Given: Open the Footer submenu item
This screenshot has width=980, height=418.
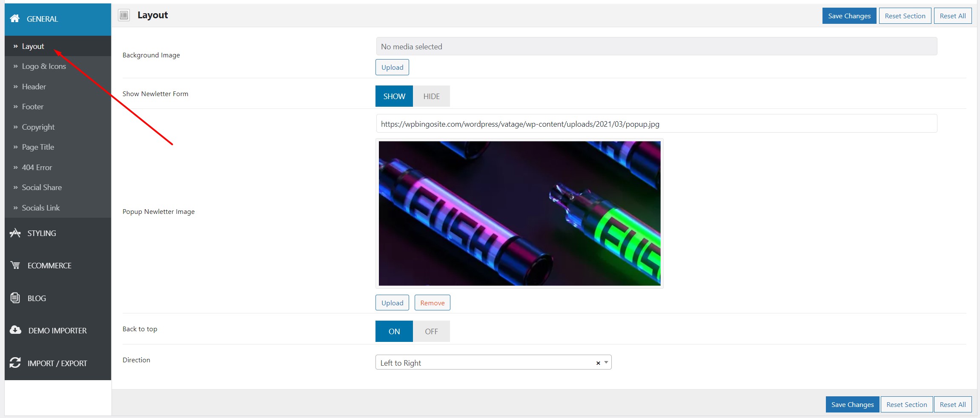Looking at the screenshot, I should pyautogui.click(x=58, y=107).
